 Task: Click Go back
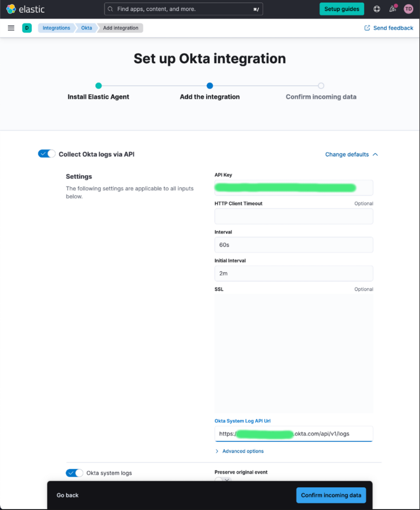click(68, 495)
